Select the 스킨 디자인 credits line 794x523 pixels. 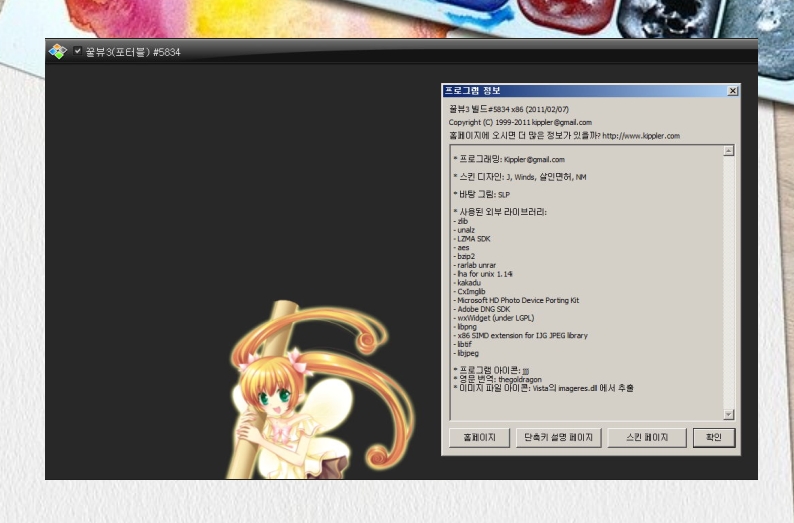click(x=520, y=177)
